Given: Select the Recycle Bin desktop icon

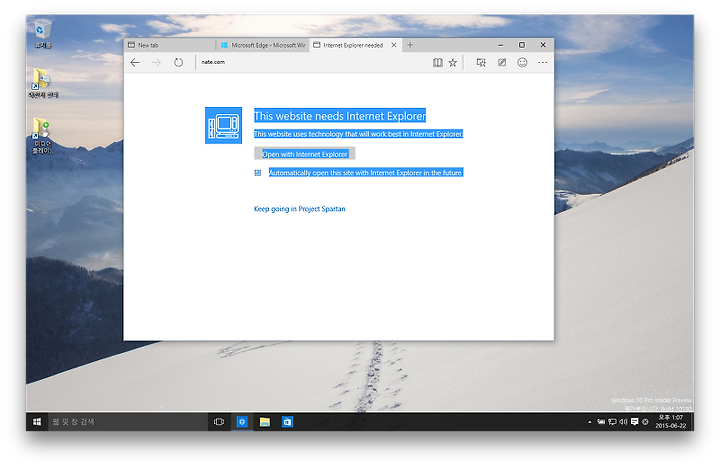Looking at the screenshot, I should point(42,34).
